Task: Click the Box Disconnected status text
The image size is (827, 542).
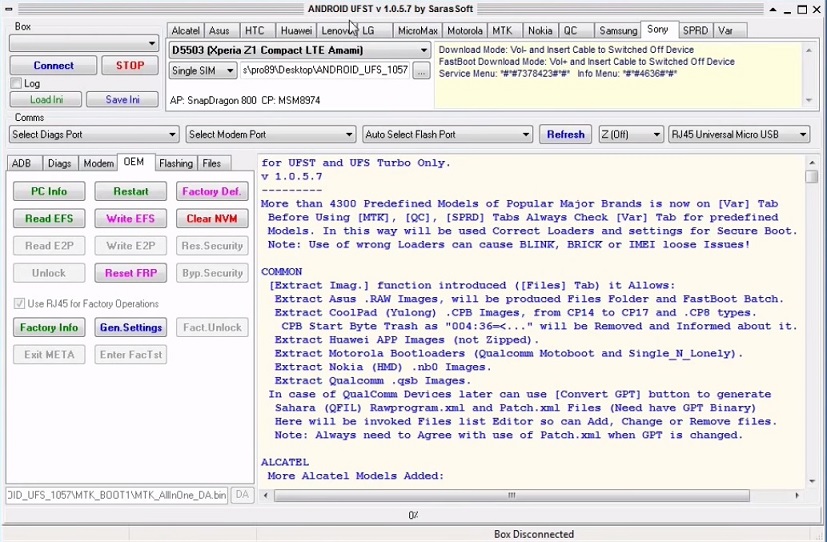Action: [x=534, y=534]
